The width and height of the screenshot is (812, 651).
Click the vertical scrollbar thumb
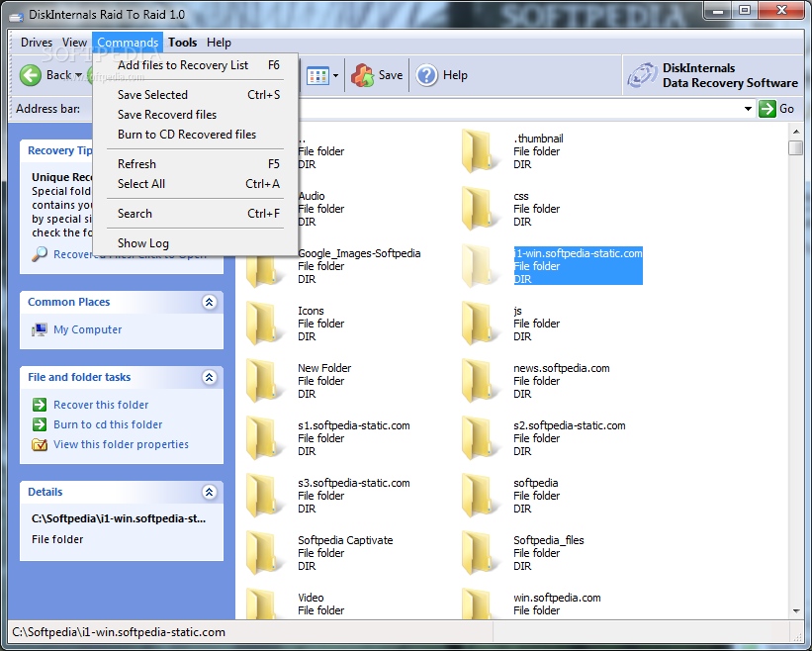(x=796, y=147)
